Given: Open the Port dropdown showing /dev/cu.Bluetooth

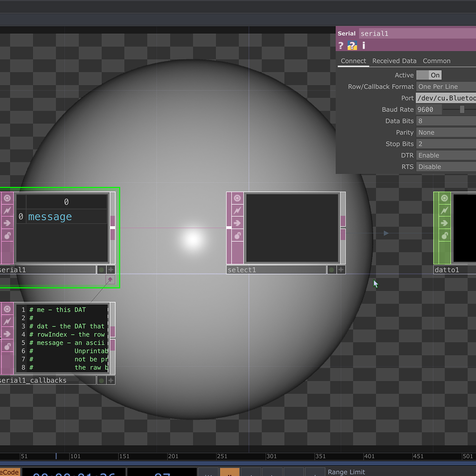Looking at the screenshot, I should (446, 98).
